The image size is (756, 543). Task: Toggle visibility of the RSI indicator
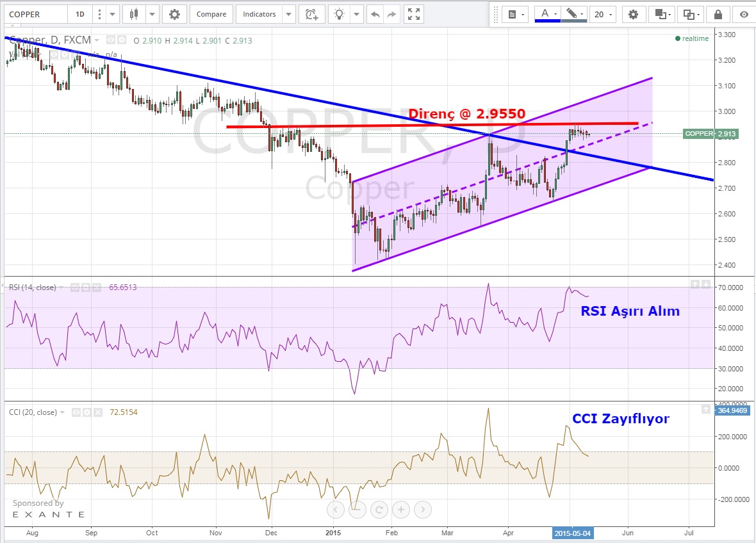75,288
